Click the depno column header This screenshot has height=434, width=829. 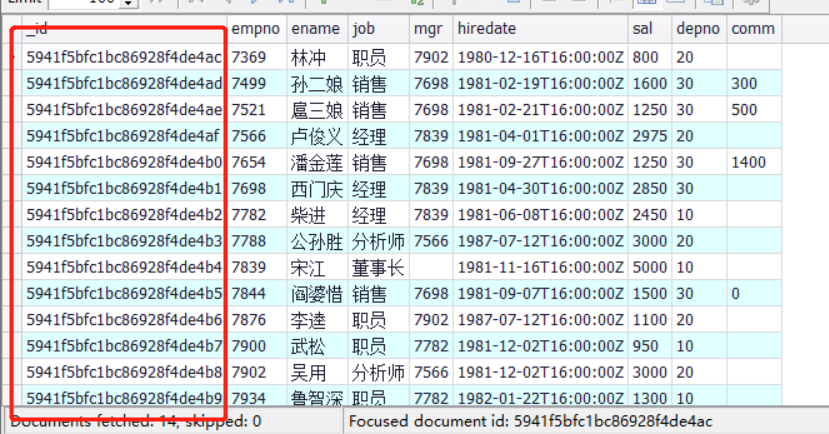coord(699,29)
